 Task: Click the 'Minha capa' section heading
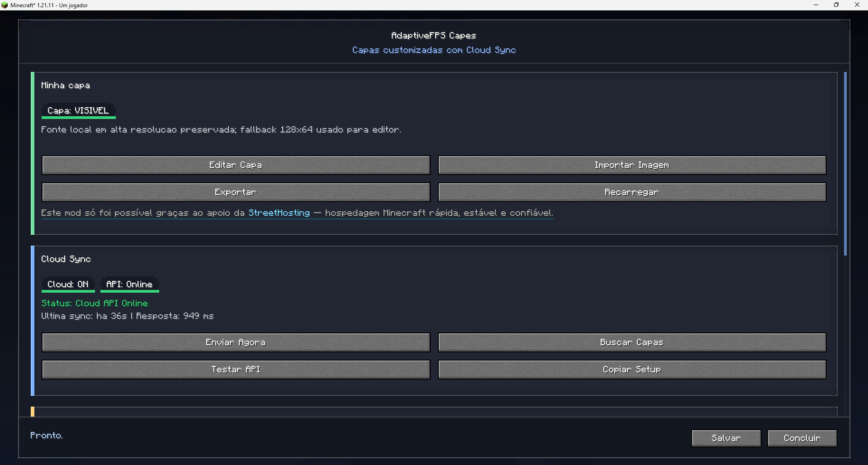66,85
